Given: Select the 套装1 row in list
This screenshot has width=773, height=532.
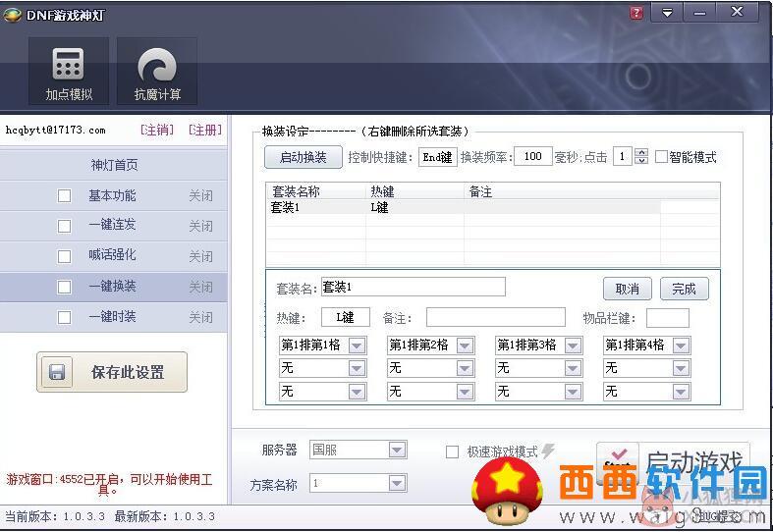Looking at the screenshot, I should 464,207.
